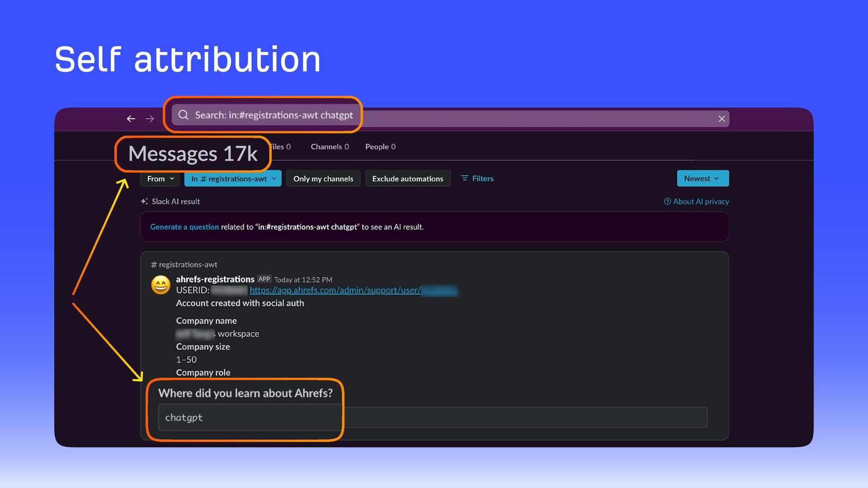Select the Messages 17k tab
The image size is (868, 488).
[x=193, y=154]
